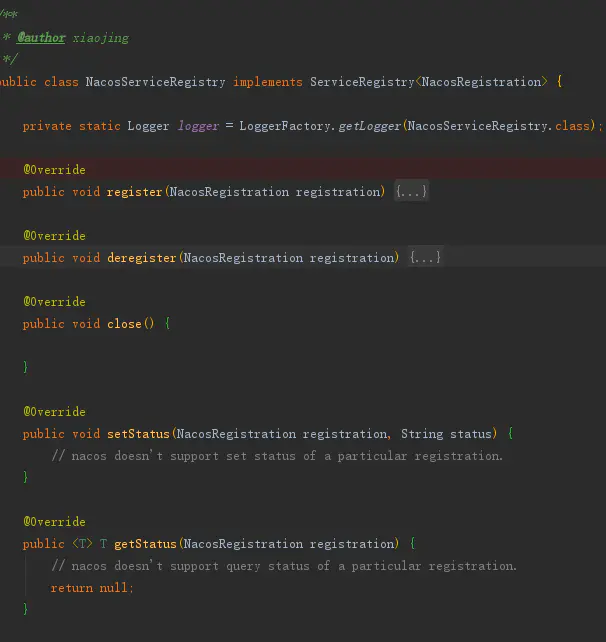Click the author name xiaojing
The image size is (606, 642).
(101, 38)
